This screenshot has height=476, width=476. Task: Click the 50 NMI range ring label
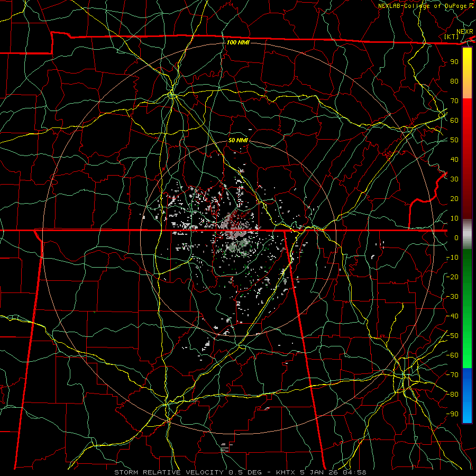[238, 140]
